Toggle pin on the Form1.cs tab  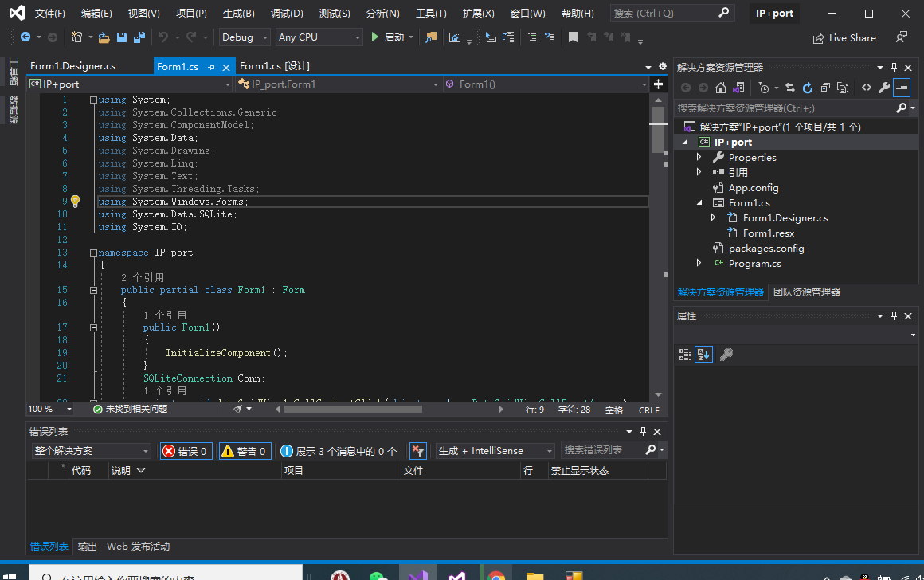tap(211, 67)
